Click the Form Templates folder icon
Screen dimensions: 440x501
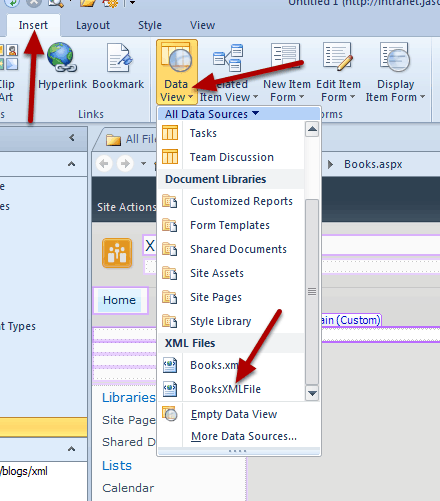170,225
